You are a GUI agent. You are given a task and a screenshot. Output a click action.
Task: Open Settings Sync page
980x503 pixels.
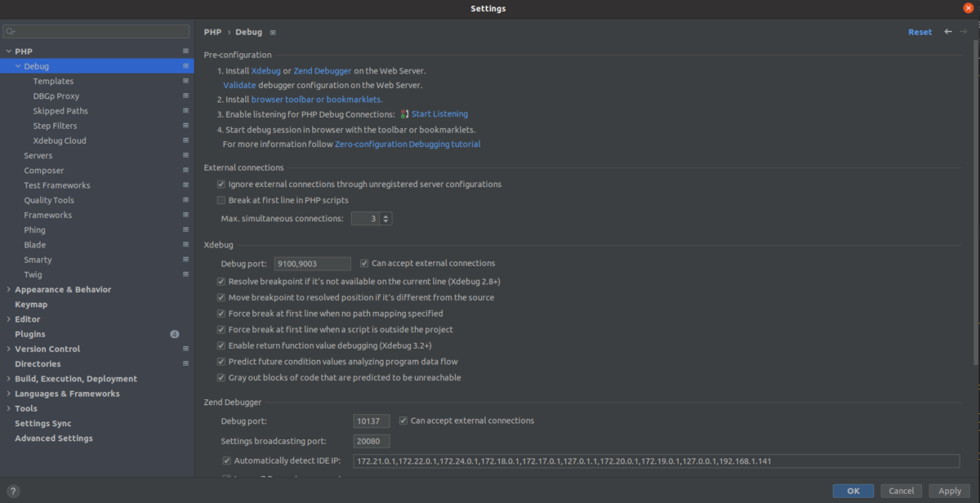[43, 423]
